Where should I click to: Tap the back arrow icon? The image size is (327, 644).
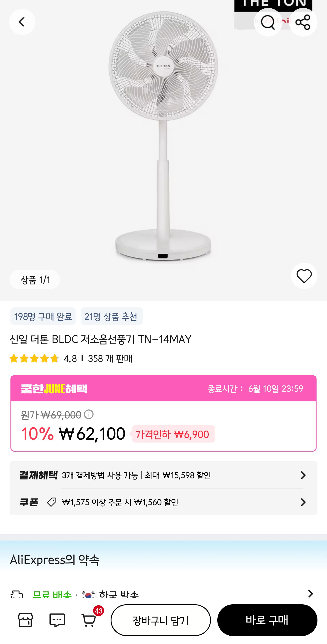[x=22, y=22]
